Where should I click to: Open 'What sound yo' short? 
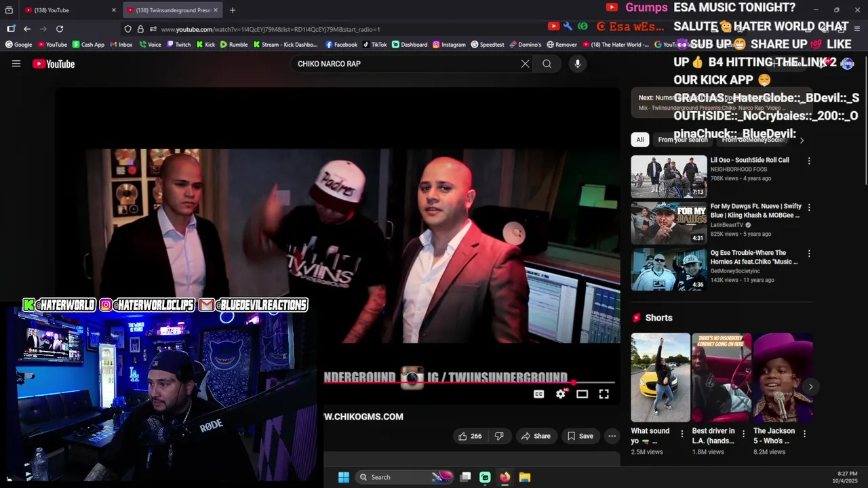point(660,378)
